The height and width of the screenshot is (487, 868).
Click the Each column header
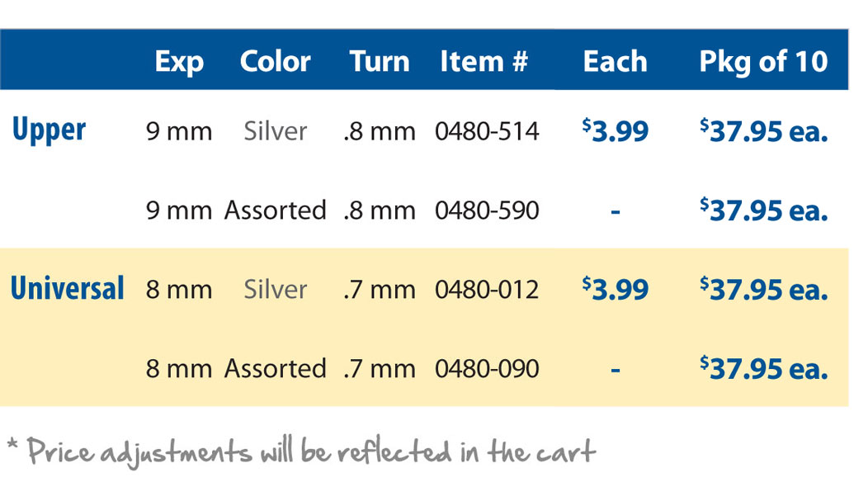point(615,61)
